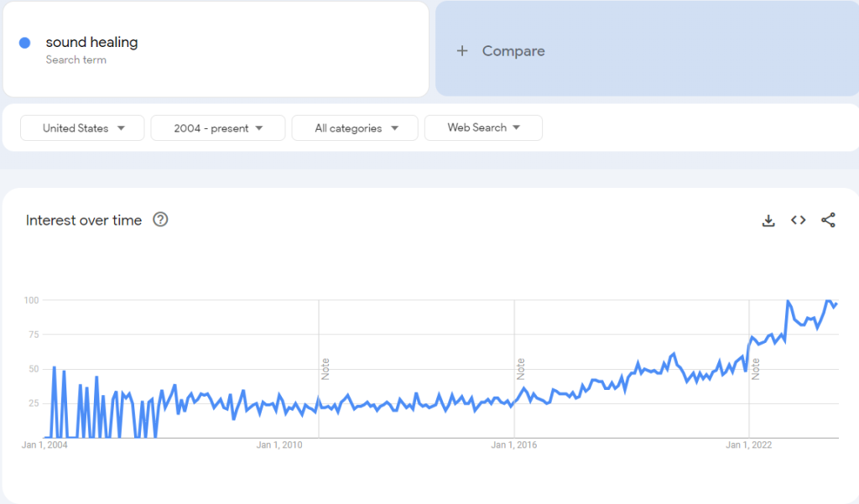Edit the sound healing search term
The height and width of the screenshot is (504, 859).
[91, 42]
